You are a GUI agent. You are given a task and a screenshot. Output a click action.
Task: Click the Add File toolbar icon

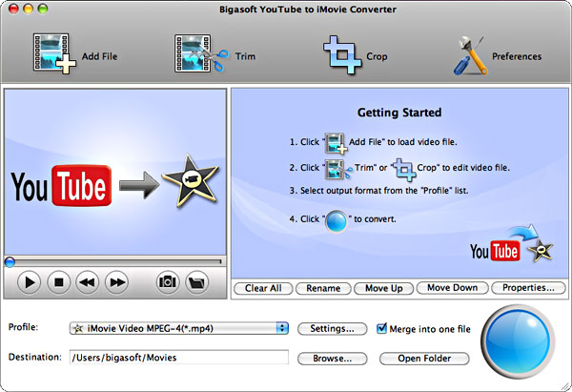pos(54,54)
